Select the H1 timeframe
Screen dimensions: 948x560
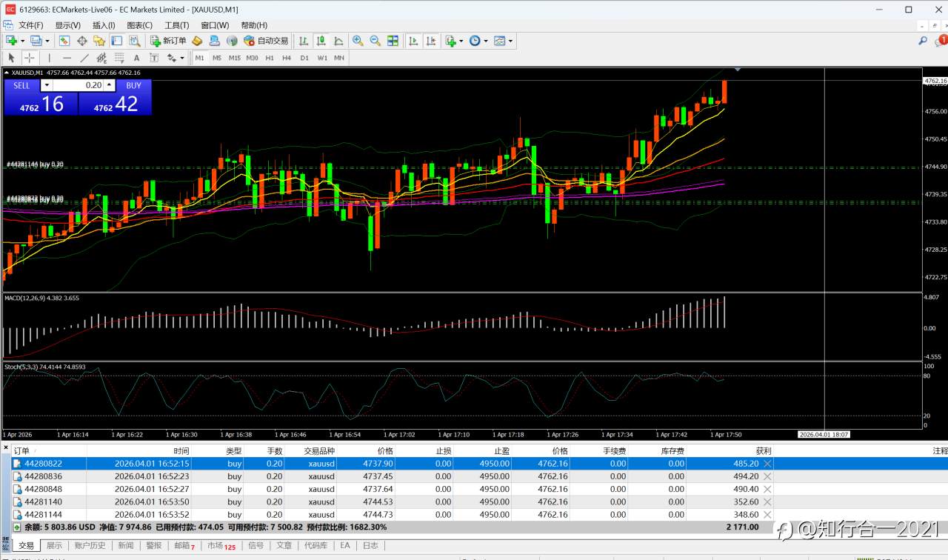pyautogui.click(x=270, y=58)
